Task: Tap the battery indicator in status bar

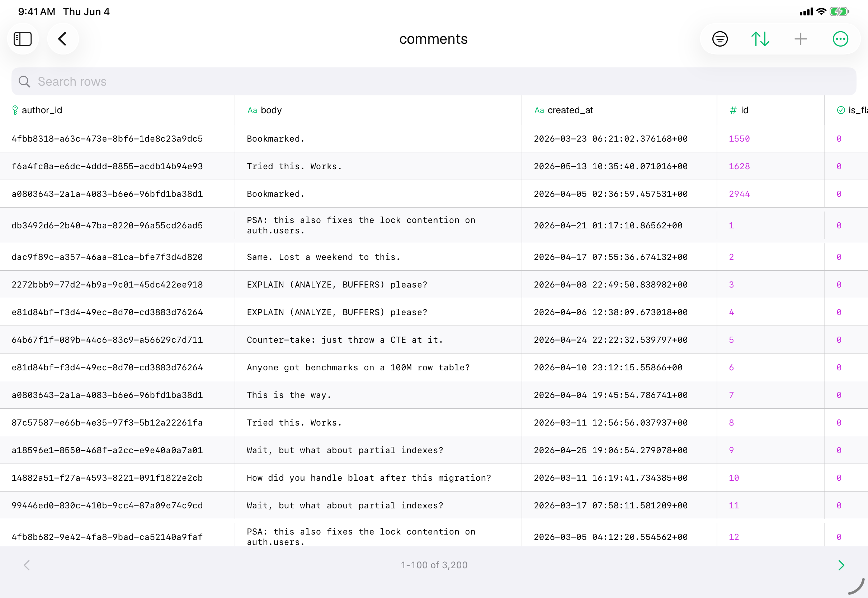Action: click(x=839, y=11)
